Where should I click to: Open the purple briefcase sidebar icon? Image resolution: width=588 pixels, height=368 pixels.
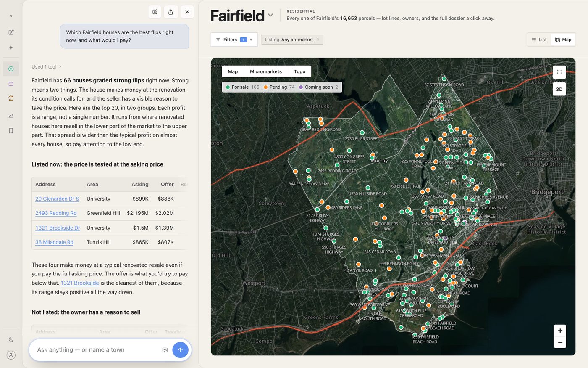(11, 84)
